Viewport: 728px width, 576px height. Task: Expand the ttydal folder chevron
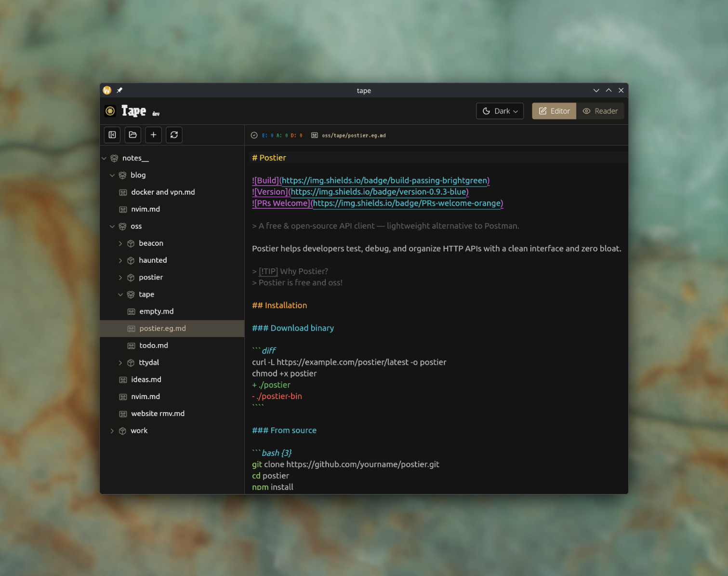[x=120, y=362]
